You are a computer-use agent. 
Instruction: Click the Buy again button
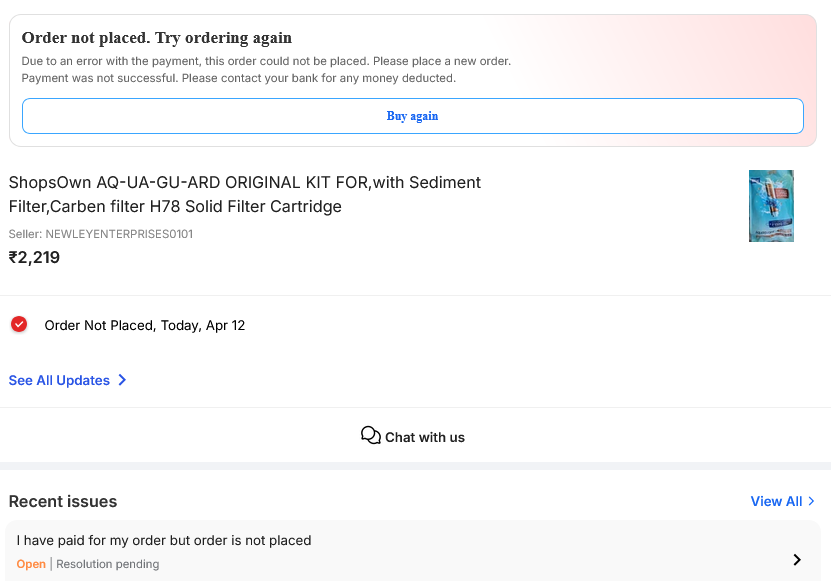(x=412, y=116)
